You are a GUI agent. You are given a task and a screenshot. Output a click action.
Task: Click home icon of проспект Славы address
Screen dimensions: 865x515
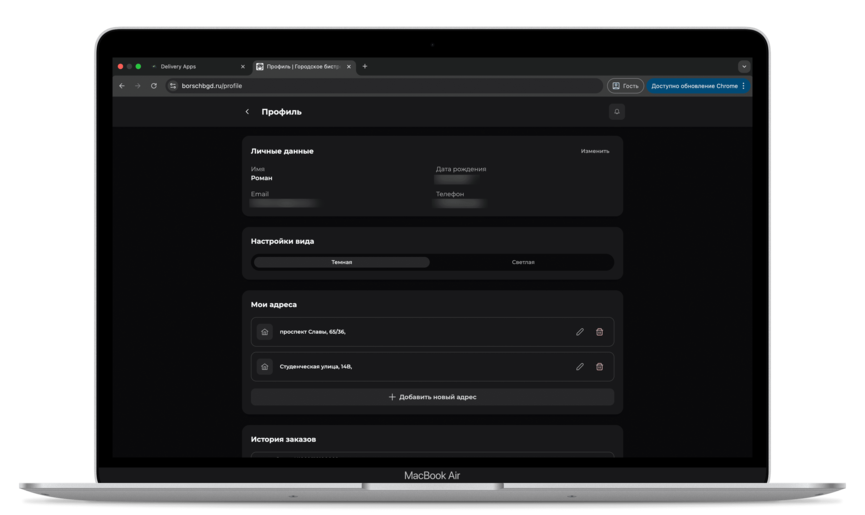pyautogui.click(x=265, y=332)
